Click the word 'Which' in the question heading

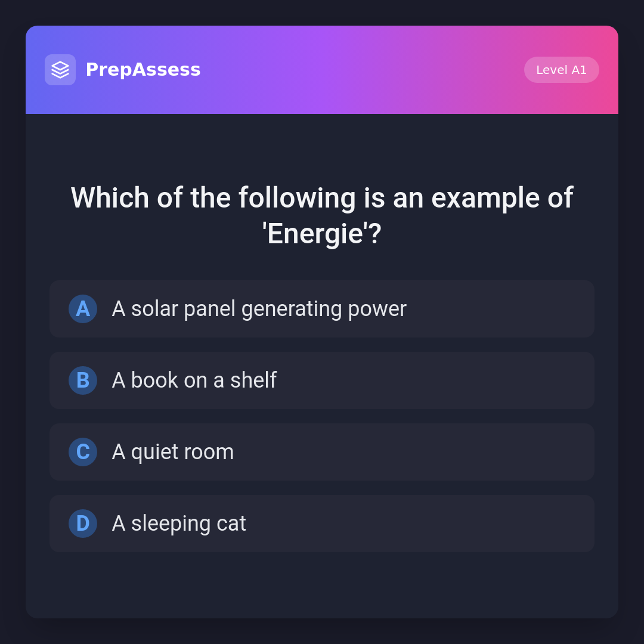(110, 198)
